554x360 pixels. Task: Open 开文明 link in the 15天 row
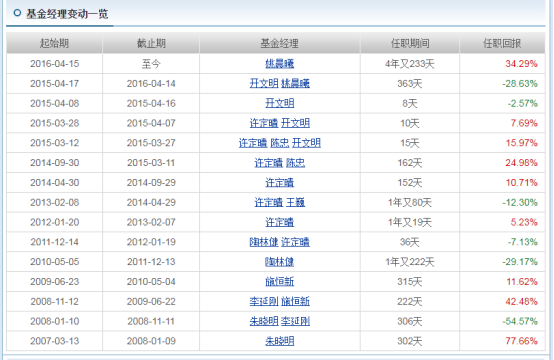click(x=306, y=143)
